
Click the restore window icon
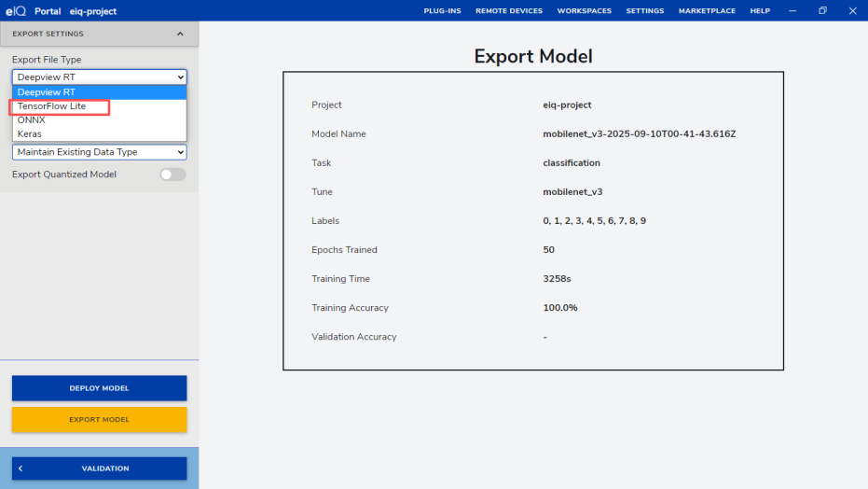[x=822, y=11]
